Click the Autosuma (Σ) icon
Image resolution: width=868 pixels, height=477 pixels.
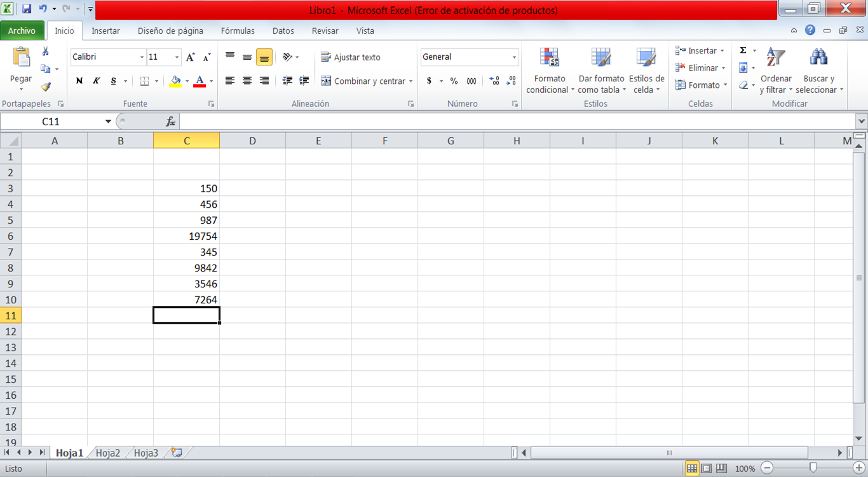pyautogui.click(x=742, y=50)
